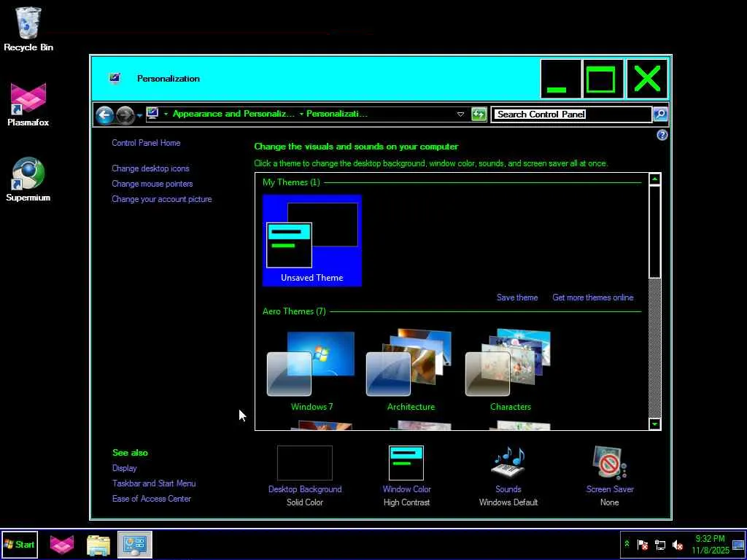Viewport: 747px width, 560px height.
Task: Click the Personalization breadcrumb segment
Action: click(337, 114)
